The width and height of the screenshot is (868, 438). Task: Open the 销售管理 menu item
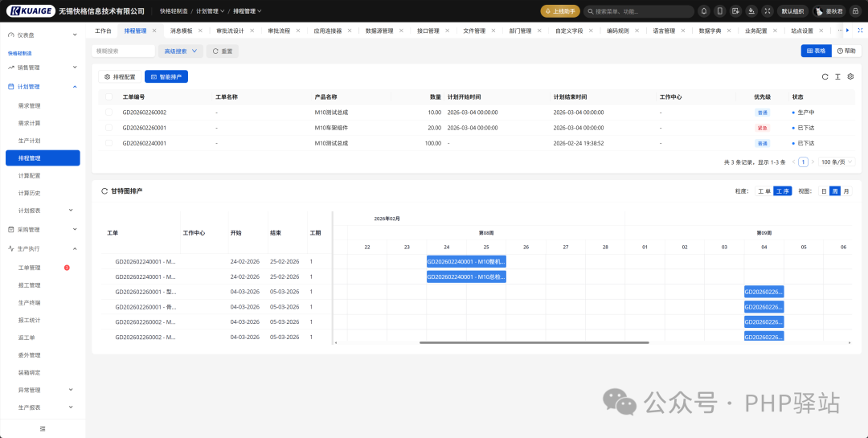pyautogui.click(x=43, y=68)
